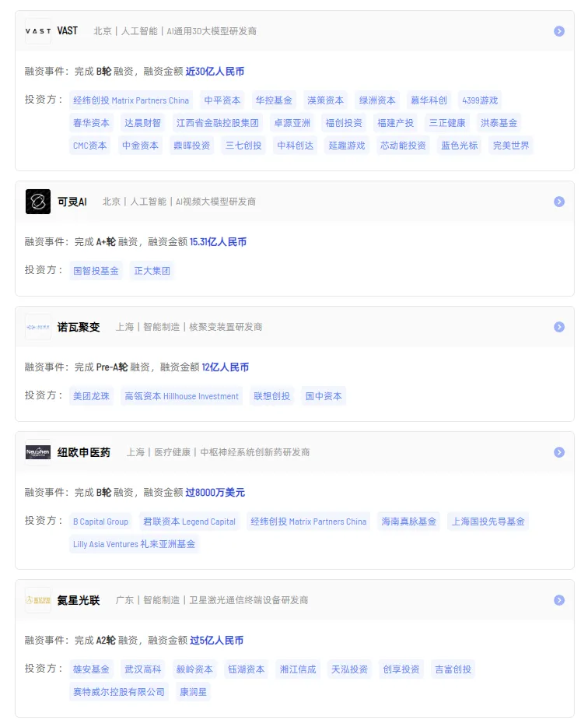
Task: Expand 可灵AI card with arrow icon
Action: pos(559,202)
